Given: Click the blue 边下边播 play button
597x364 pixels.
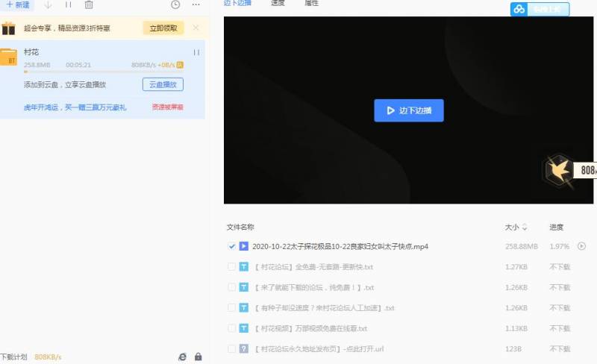Looking at the screenshot, I should pos(409,110).
